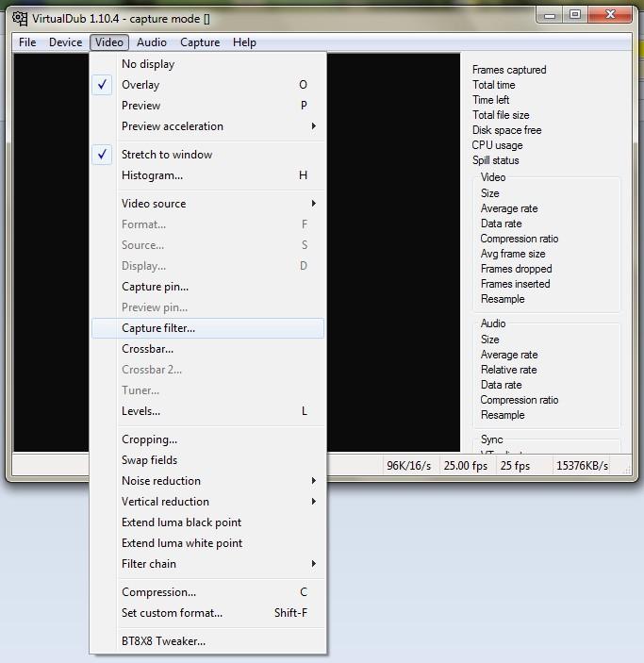644x663 pixels.
Task: Click the Total file size label
Action: (501, 115)
